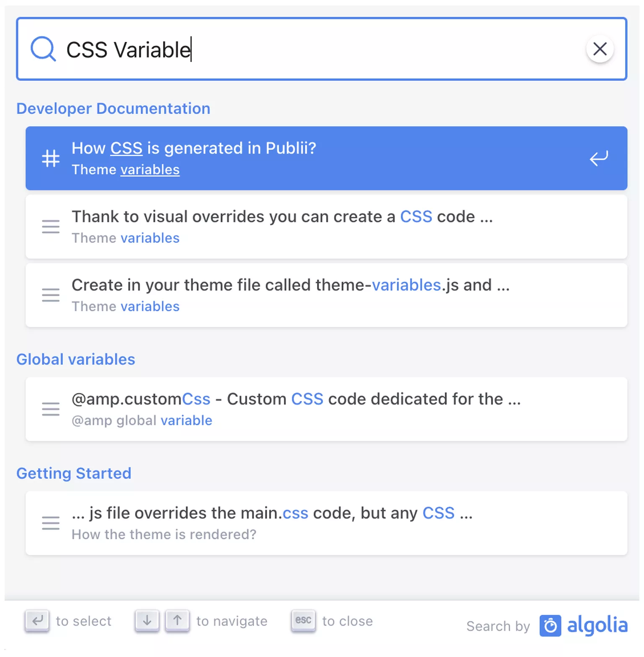Click the up arrow key hint at the bottom
This screenshot has width=644, height=657.
(x=177, y=621)
